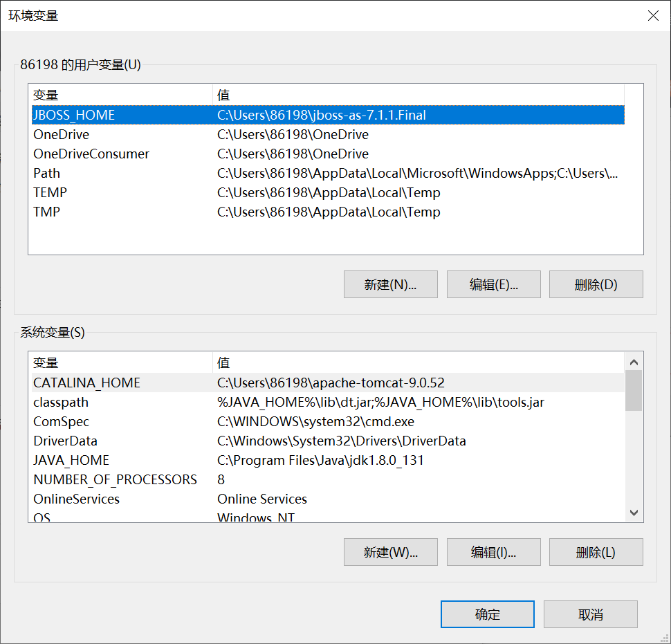Cancel with the 取消 button
This screenshot has height=644, width=671.
[x=591, y=614]
